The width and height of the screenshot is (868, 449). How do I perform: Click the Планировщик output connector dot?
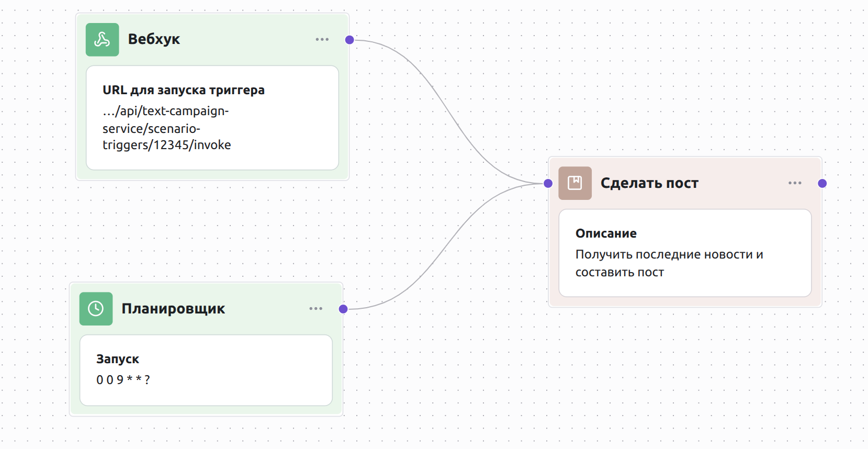(343, 309)
